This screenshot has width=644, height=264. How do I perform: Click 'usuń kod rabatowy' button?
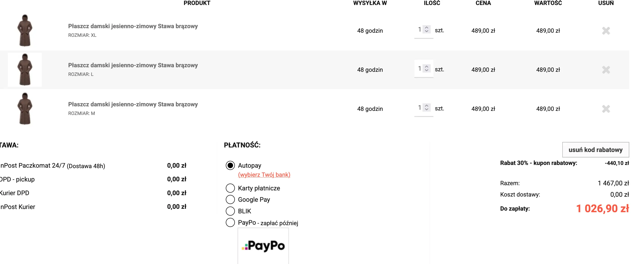click(595, 150)
